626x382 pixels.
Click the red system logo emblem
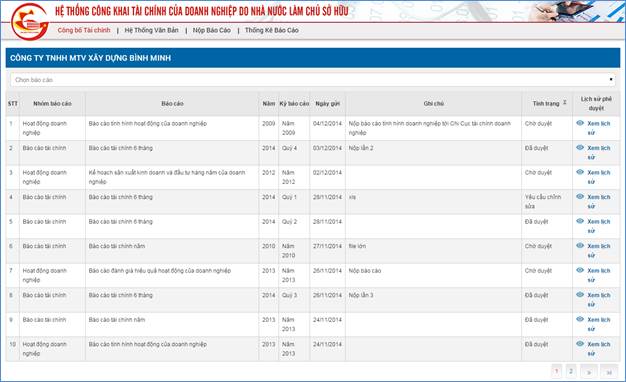point(30,22)
